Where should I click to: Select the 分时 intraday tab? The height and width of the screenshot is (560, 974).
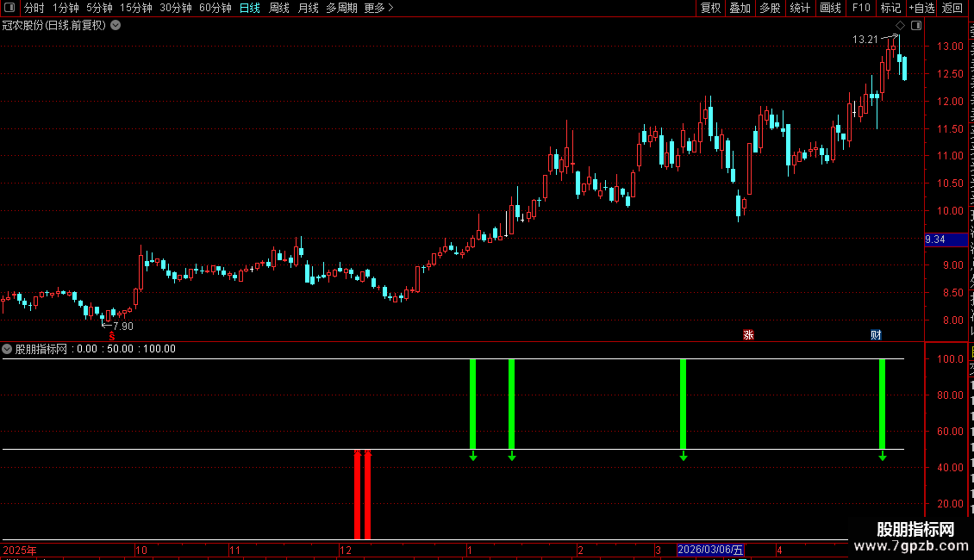(x=34, y=8)
